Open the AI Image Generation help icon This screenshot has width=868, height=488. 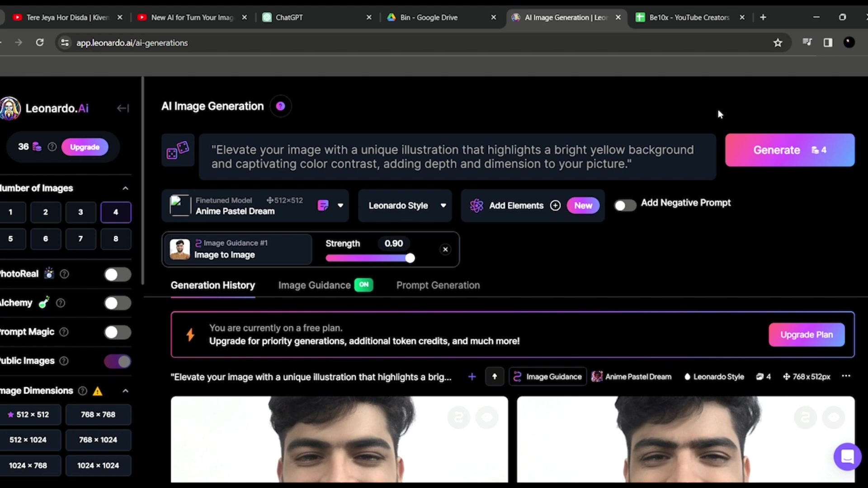click(280, 106)
